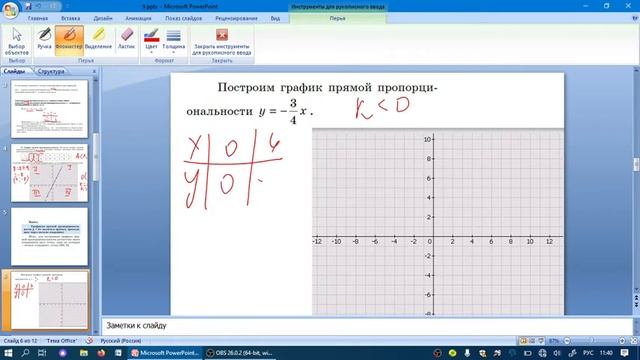
Task: Fit slide to current window button
Action: pos(634,340)
